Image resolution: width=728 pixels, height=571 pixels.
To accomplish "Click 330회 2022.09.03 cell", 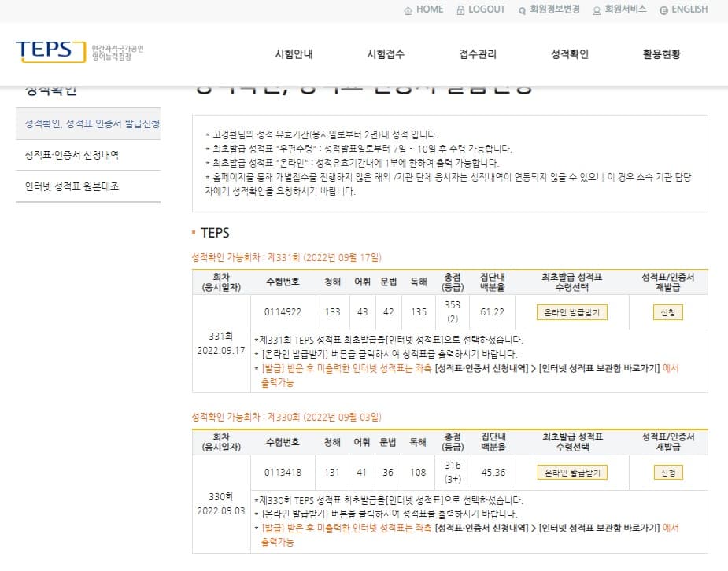I will (221, 503).
